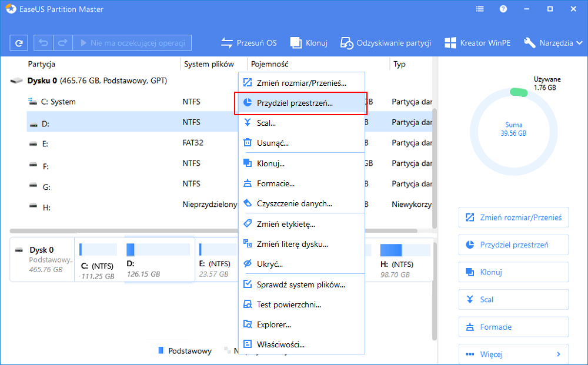
Task: Click the System plików column header
Action: click(209, 64)
